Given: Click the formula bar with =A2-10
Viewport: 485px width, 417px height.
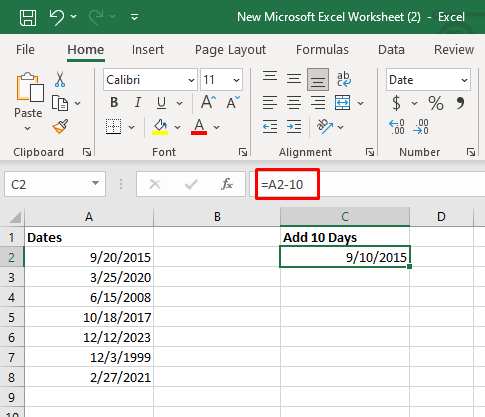Looking at the screenshot, I should pos(367,184).
